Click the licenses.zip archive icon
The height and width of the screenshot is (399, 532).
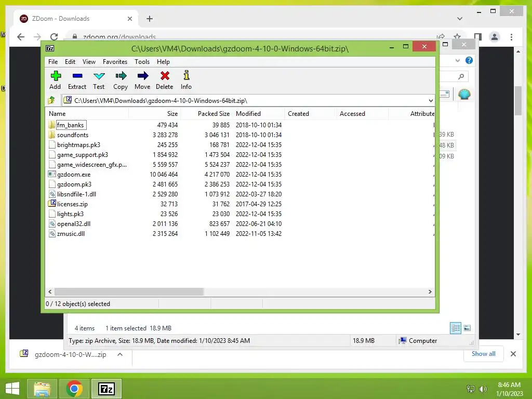click(x=51, y=204)
